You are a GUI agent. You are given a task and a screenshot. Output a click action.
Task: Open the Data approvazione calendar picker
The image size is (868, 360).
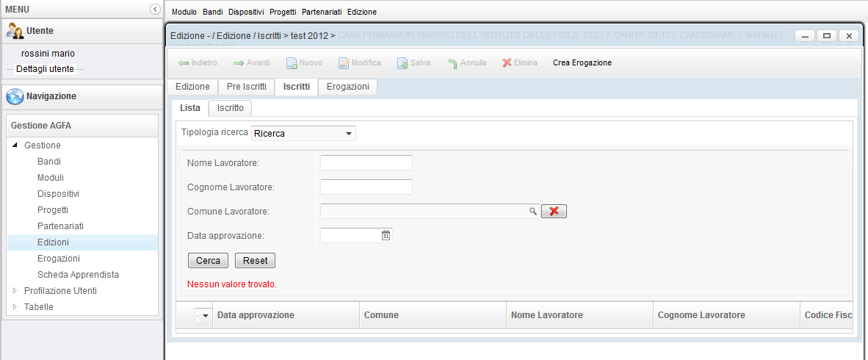tap(386, 236)
